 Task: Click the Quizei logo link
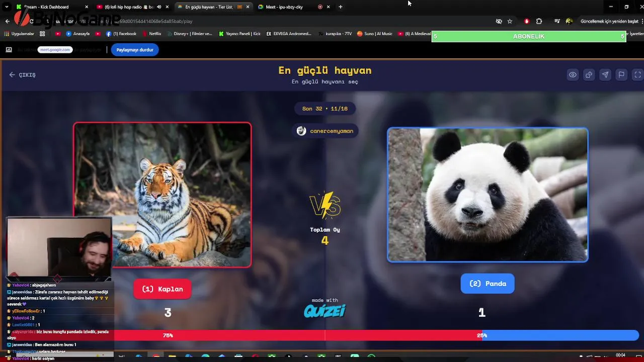click(x=325, y=311)
